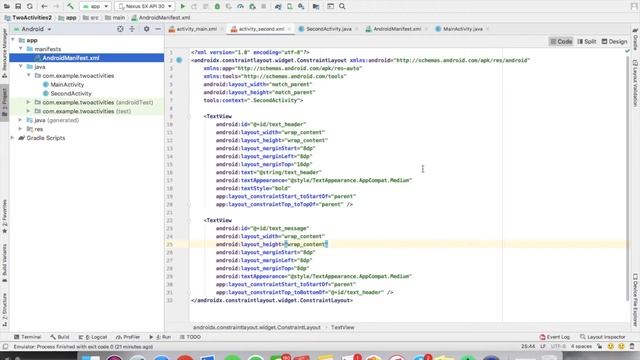The height and width of the screenshot is (360, 640).
Task: Select MainActivity in project tree
Action: 67,84
